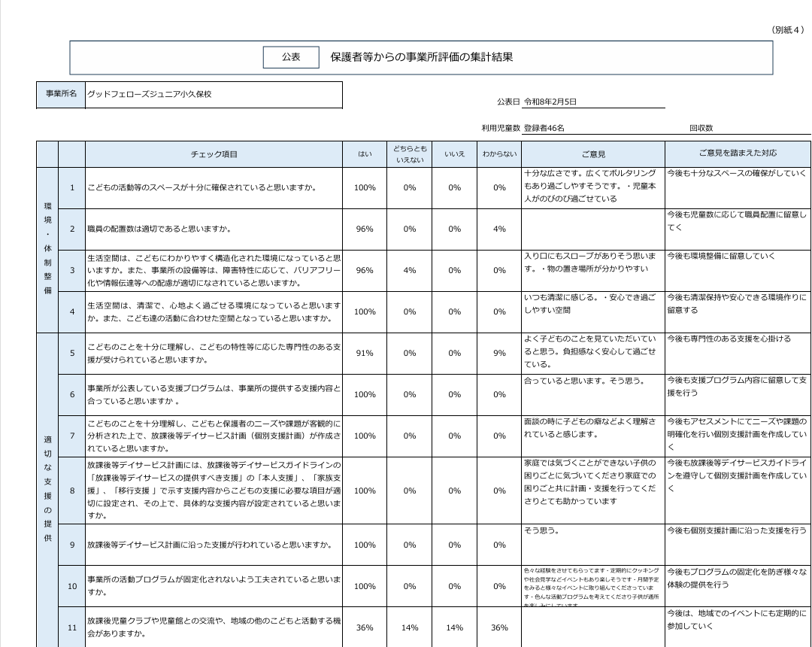Select the ご意見を踏まえた対応 column header

738,153
